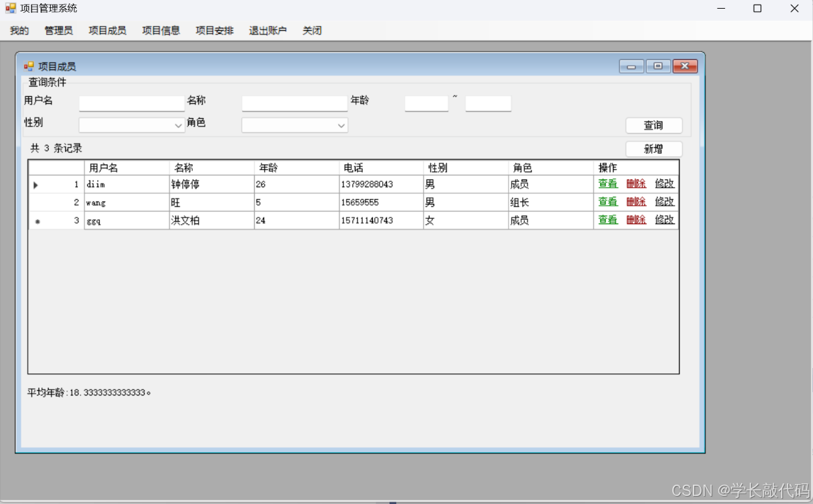Modify the wang record

[664, 202]
